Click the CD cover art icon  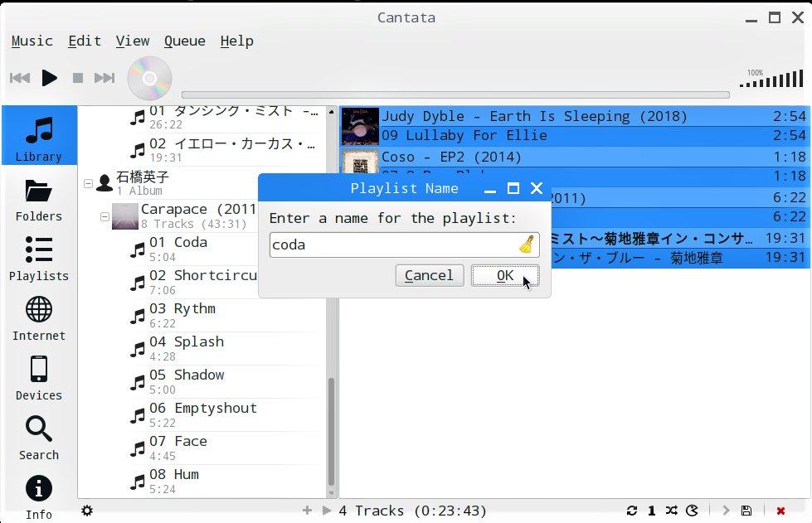(149, 78)
